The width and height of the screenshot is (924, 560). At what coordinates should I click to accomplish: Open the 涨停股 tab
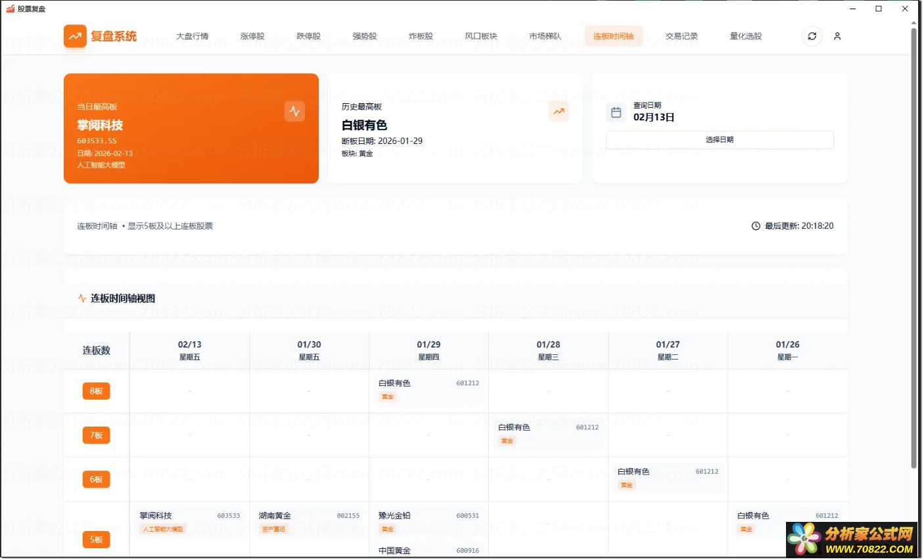[252, 36]
